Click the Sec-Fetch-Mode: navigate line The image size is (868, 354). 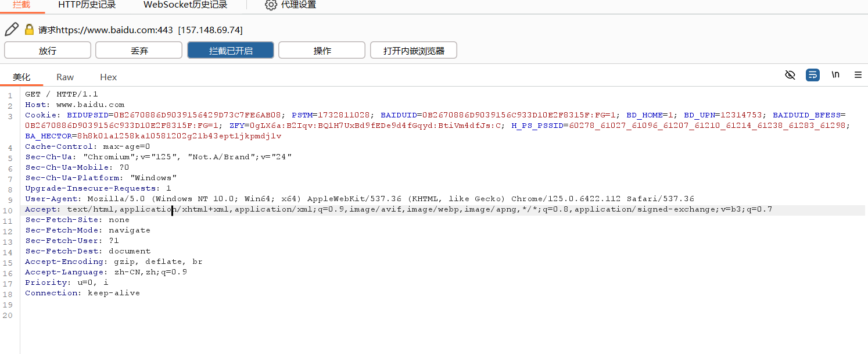tap(87, 230)
